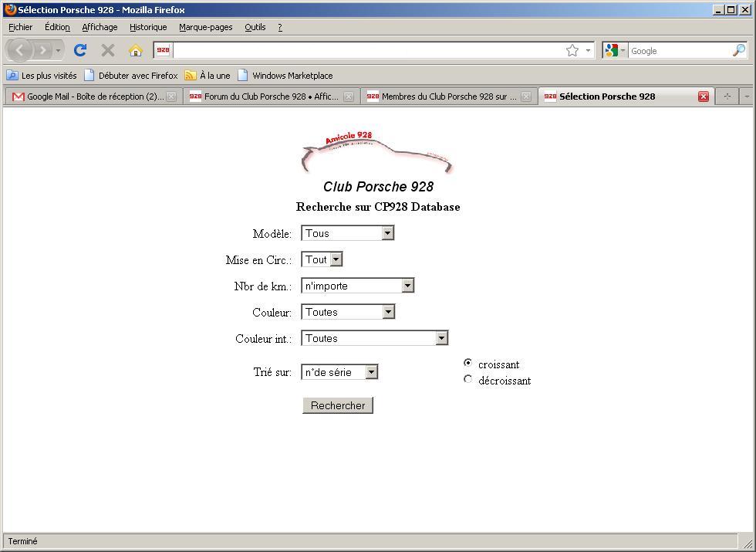Click the reload page icon
The width and height of the screenshot is (756, 552).
80,50
